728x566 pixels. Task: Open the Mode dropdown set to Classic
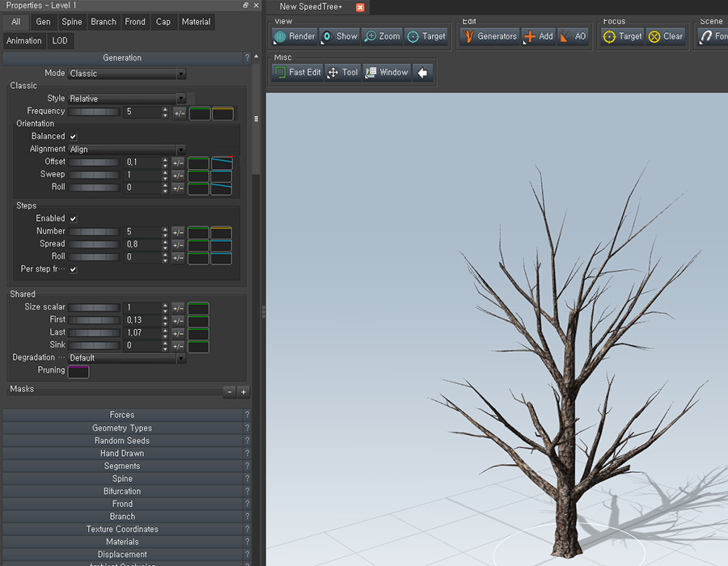click(127, 74)
